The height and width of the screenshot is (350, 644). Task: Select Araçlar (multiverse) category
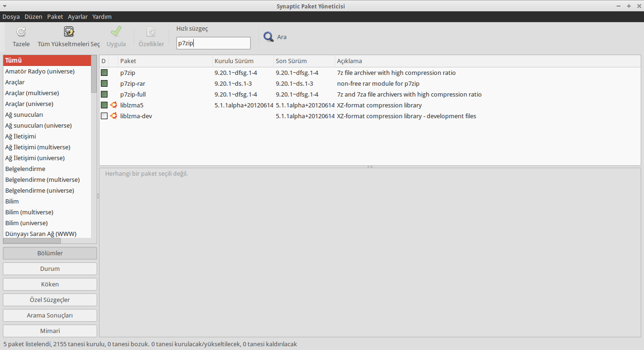point(47,93)
